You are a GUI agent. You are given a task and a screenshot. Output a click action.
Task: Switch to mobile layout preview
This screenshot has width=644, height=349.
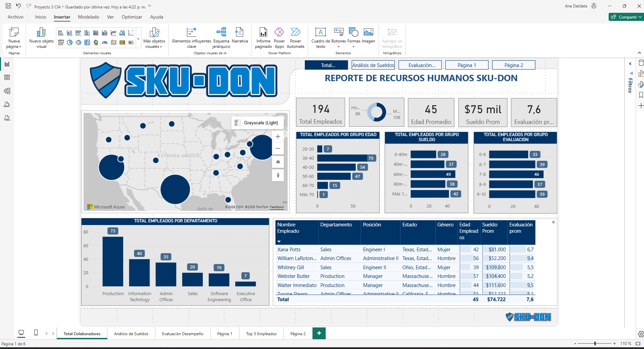coord(36,332)
